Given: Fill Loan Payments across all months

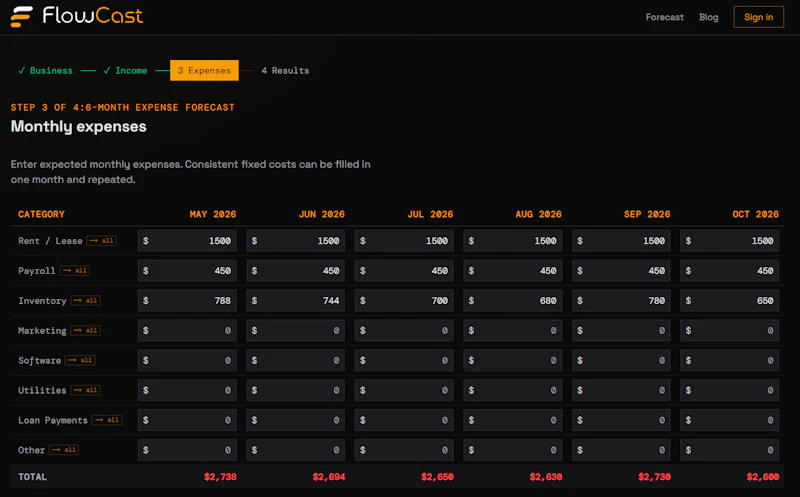Looking at the screenshot, I should coord(107,420).
